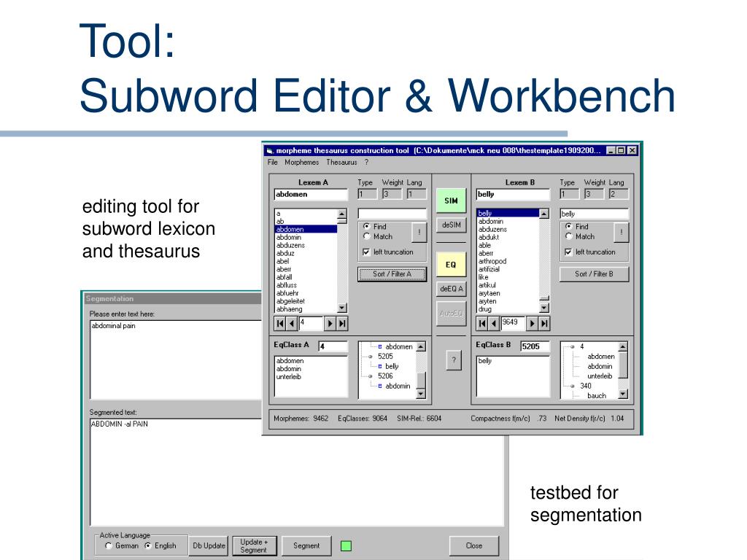Advance to next record in Lexem A navigator
747x560 pixels.
[330, 323]
